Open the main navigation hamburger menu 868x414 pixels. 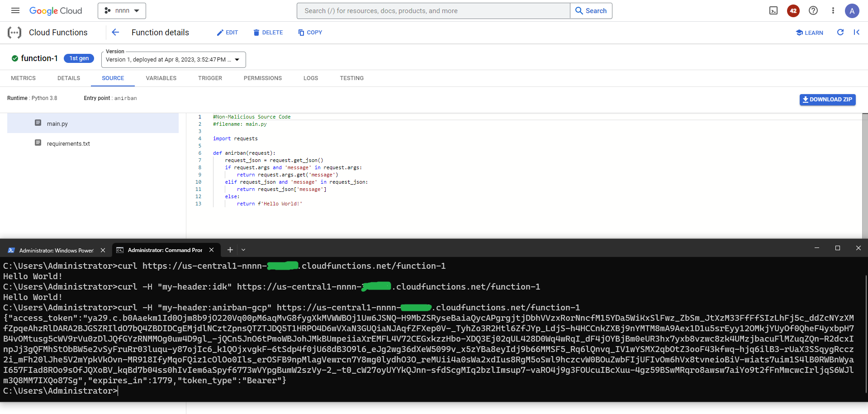(15, 10)
